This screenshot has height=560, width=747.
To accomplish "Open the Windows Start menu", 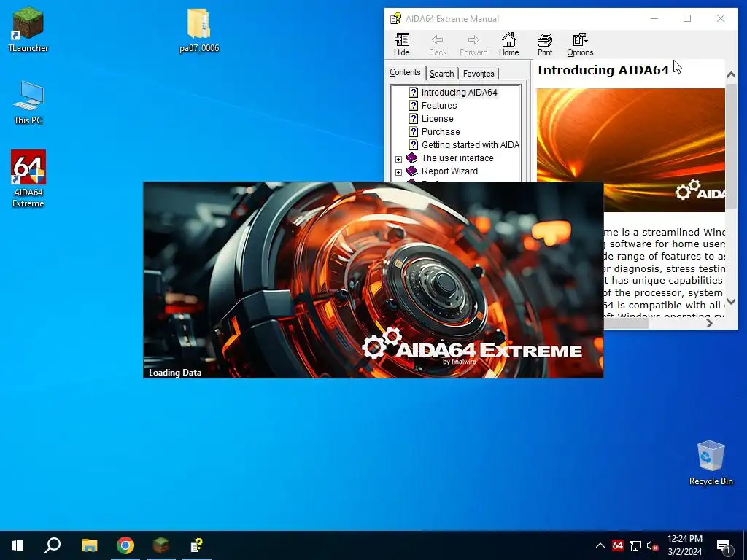I will [x=18, y=545].
